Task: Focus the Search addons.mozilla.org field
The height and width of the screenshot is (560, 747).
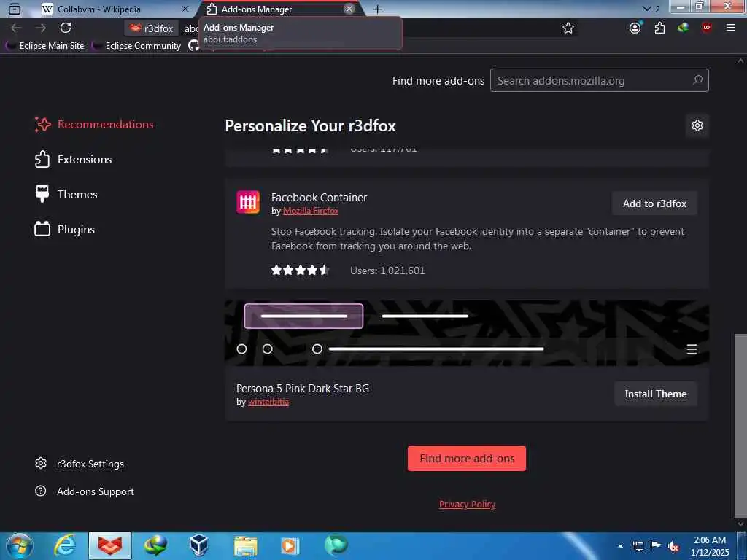Action: pyautogui.click(x=600, y=80)
